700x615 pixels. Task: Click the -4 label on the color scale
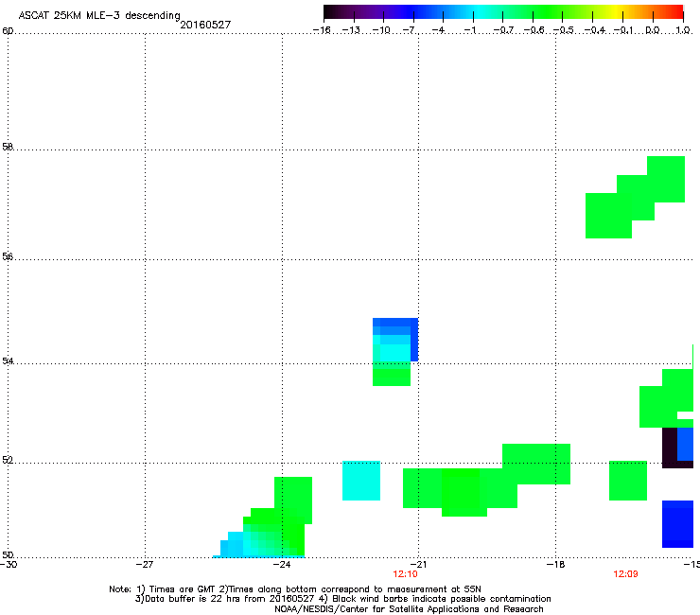pos(439,30)
